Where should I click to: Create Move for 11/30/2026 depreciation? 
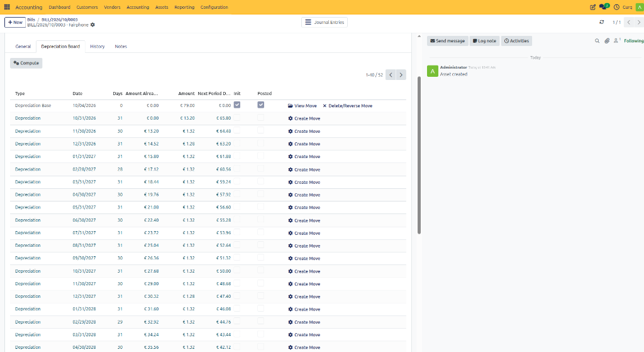[304, 131]
